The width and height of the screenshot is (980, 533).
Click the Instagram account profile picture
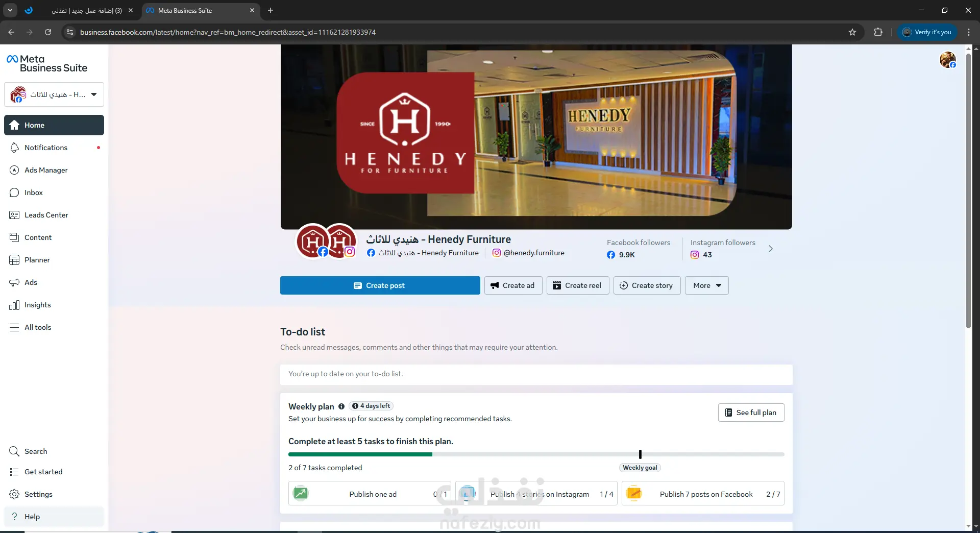(341, 241)
